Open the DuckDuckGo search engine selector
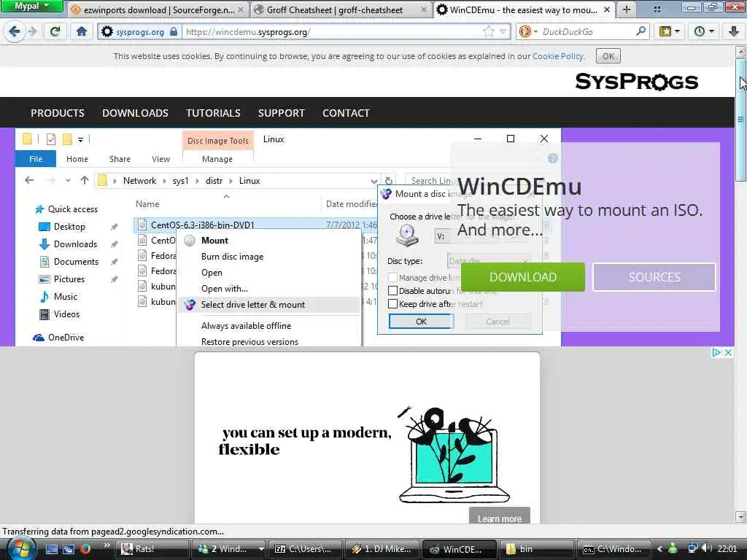747x560 pixels. [528, 31]
